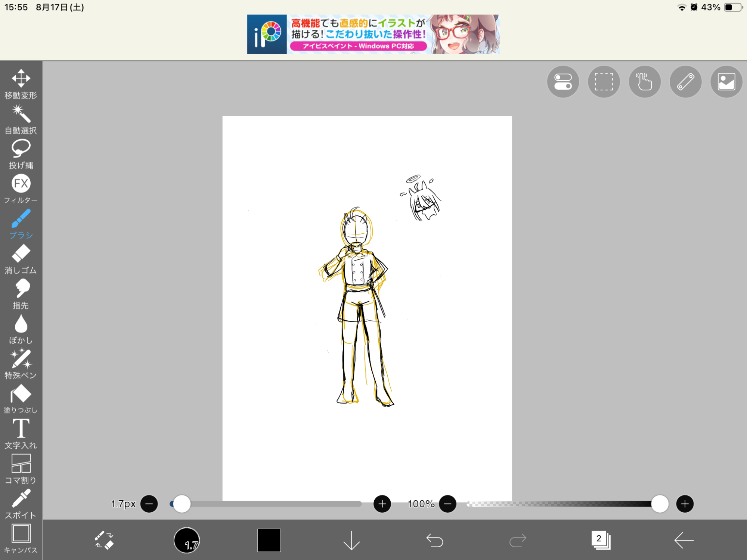The height and width of the screenshot is (560, 747).
Task: Switch between brush and eraser
Action: pos(104,540)
